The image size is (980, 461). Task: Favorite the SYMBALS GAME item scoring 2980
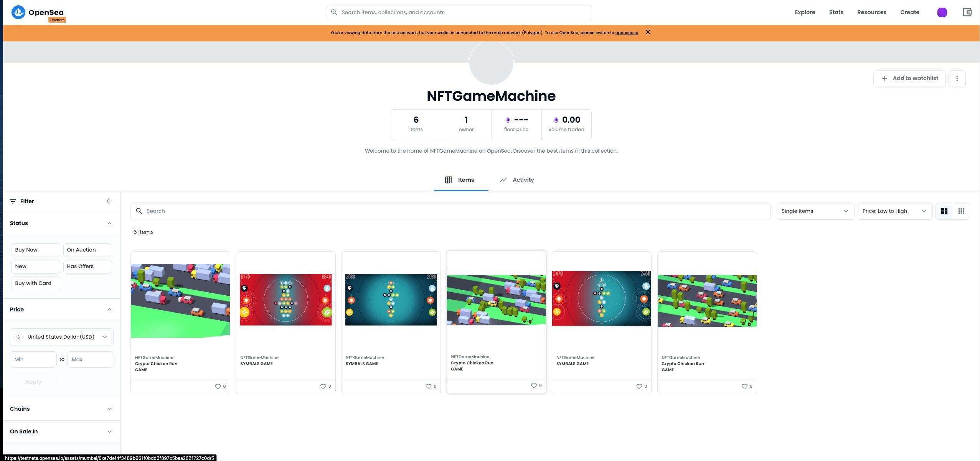(x=428, y=386)
